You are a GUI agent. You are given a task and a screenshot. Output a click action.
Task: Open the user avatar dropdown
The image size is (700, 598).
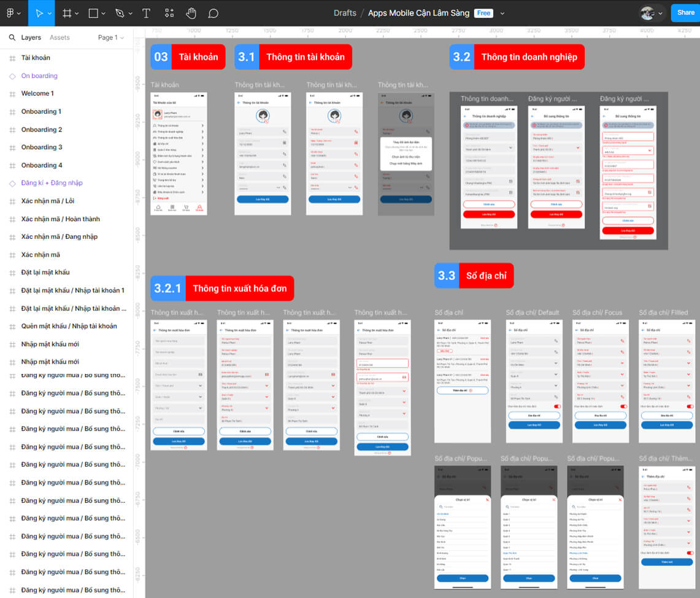coord(652,13)
